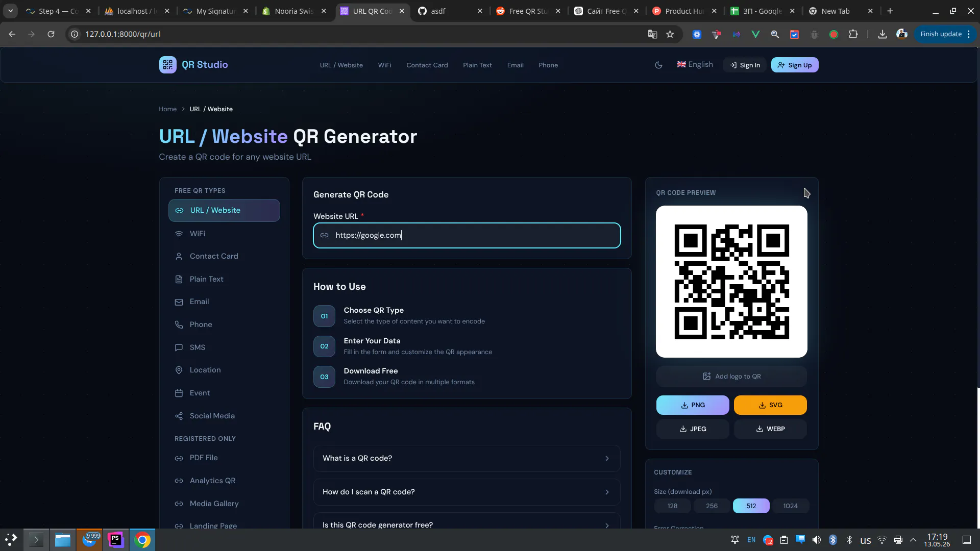The width and height of the screenshot is (980, 551).
Task: Select the Plain Text document icon
Action: 179,280
